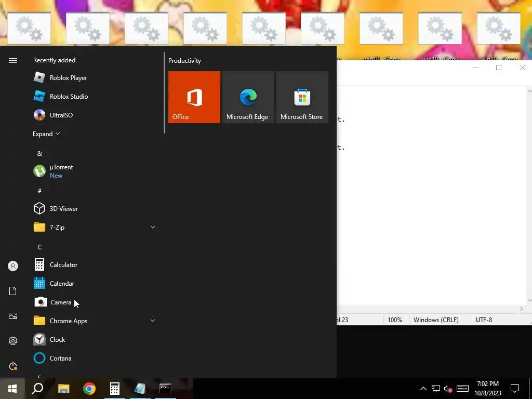
Task: Jump via the '#' letter header
Action: click(39, 191)
